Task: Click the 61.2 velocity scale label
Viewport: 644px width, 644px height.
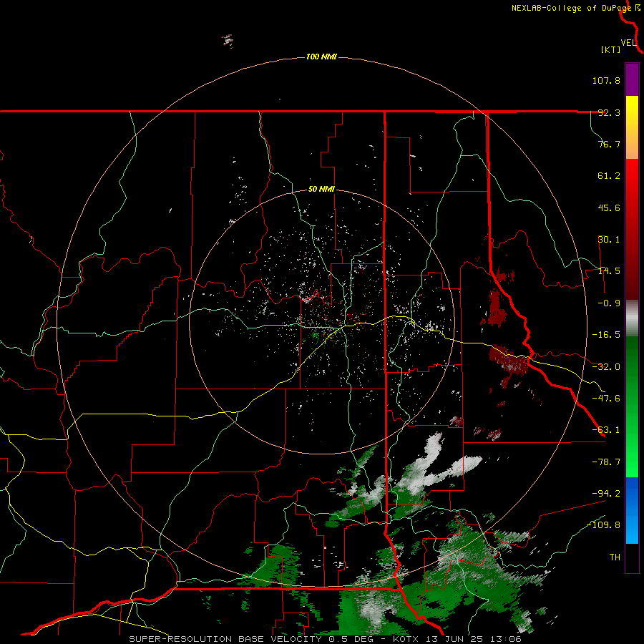Action: click(x=609, y=176)
